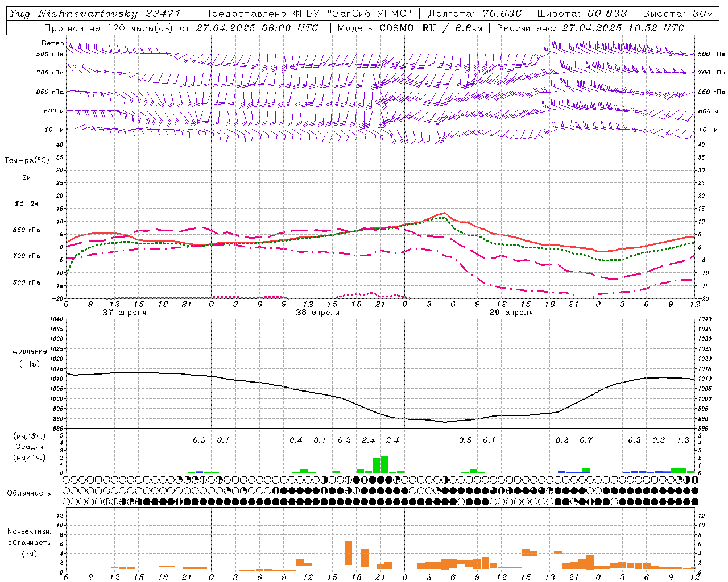Click the Ветер wind panel label
The height and width of the screenshot is (582, 728).
coord(52,43)
